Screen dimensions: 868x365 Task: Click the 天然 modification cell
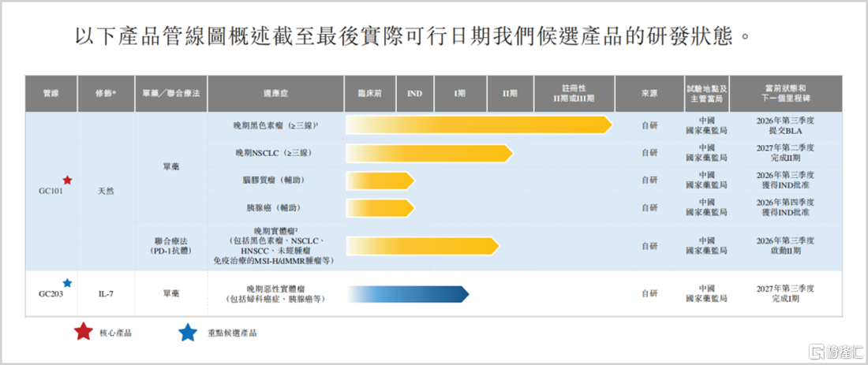click(x=106, y=192)
